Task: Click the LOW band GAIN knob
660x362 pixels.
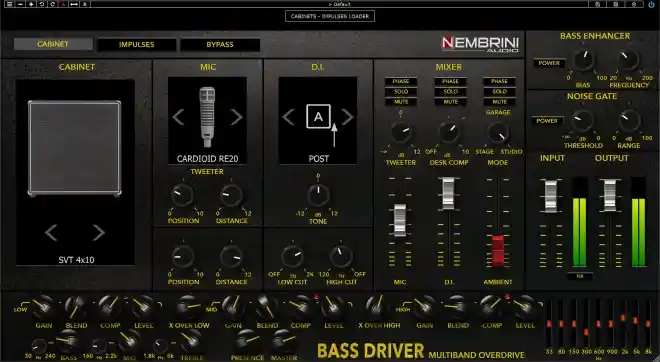Action: click(44, 307)
